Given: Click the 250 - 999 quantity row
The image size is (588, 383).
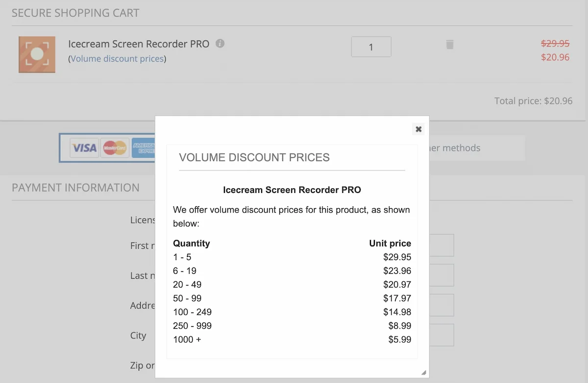Looking at the screenshot, I should click(292, 326).
